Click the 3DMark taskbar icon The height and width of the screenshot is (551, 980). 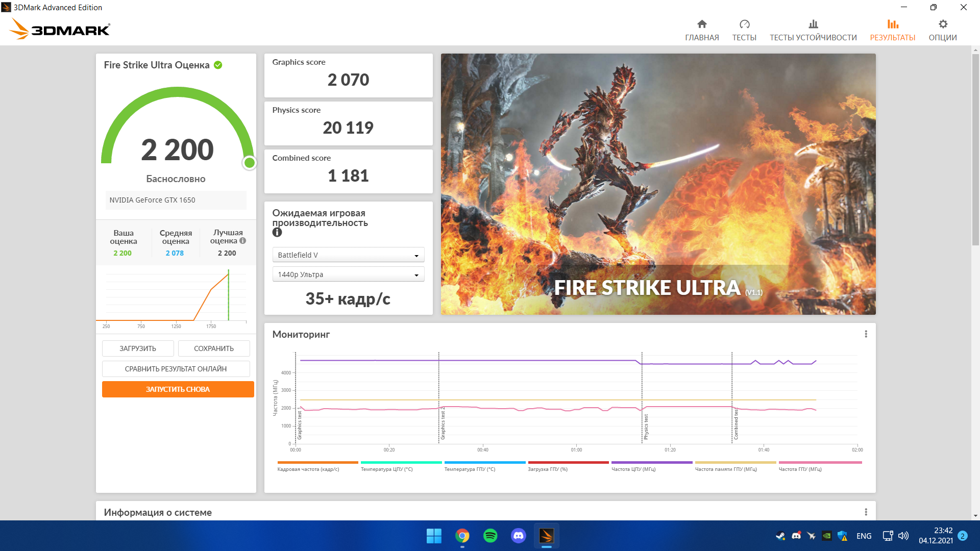(546, 536)
